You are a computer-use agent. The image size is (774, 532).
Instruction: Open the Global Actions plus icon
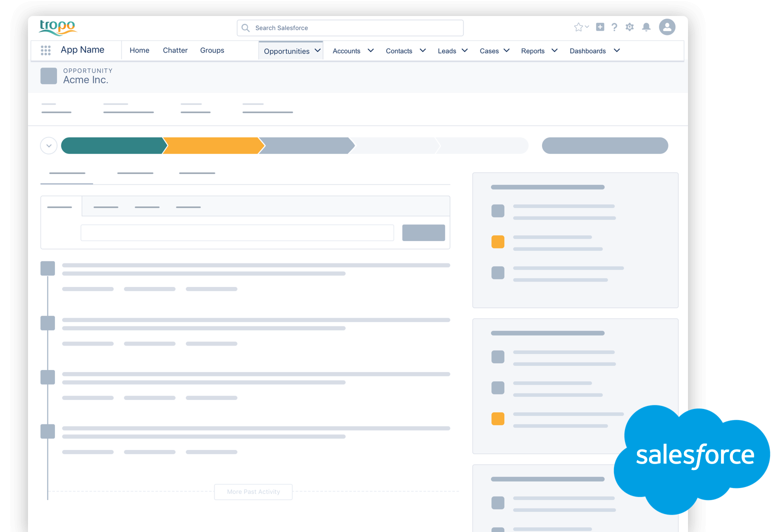(600, 27)
